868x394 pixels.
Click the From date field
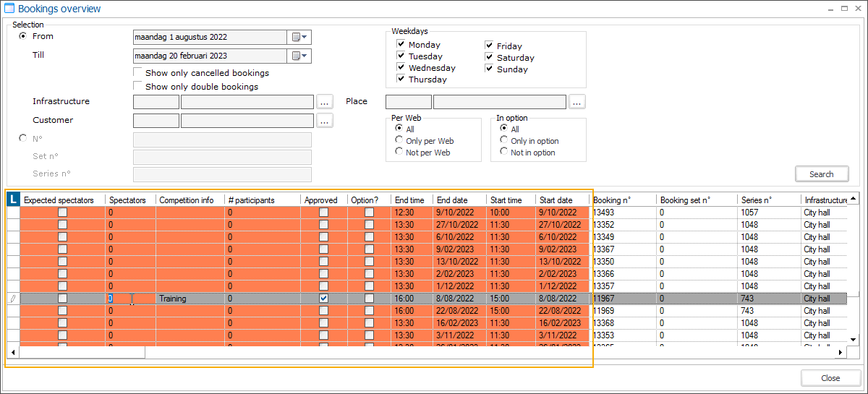tap(210, 37)
